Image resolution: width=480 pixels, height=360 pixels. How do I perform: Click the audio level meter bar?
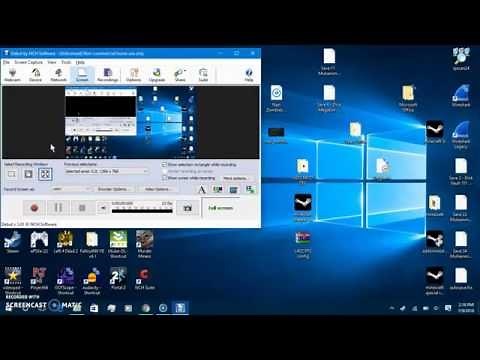(x=142, y=211)
